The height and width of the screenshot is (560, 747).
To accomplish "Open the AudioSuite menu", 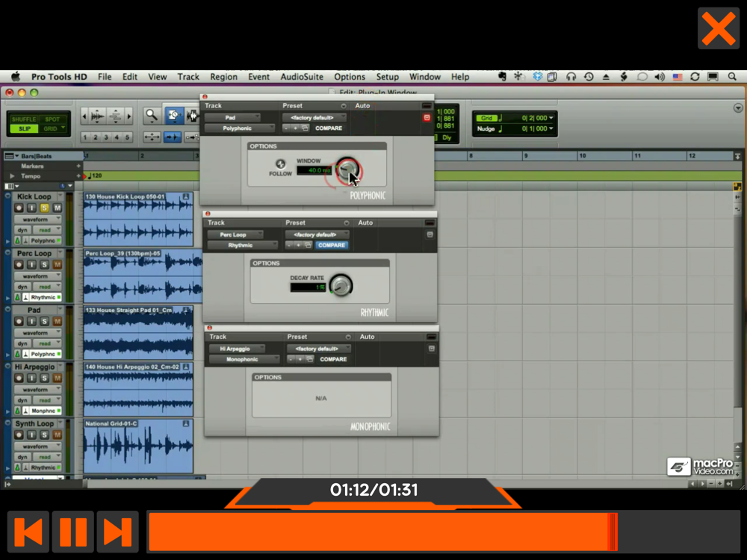I will click(302, 77).
